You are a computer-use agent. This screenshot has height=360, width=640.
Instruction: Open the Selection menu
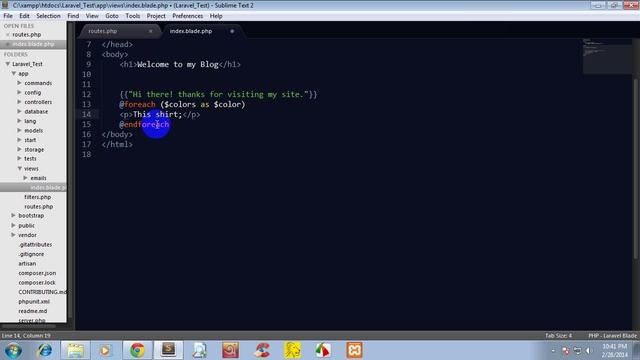pos(48,16)
